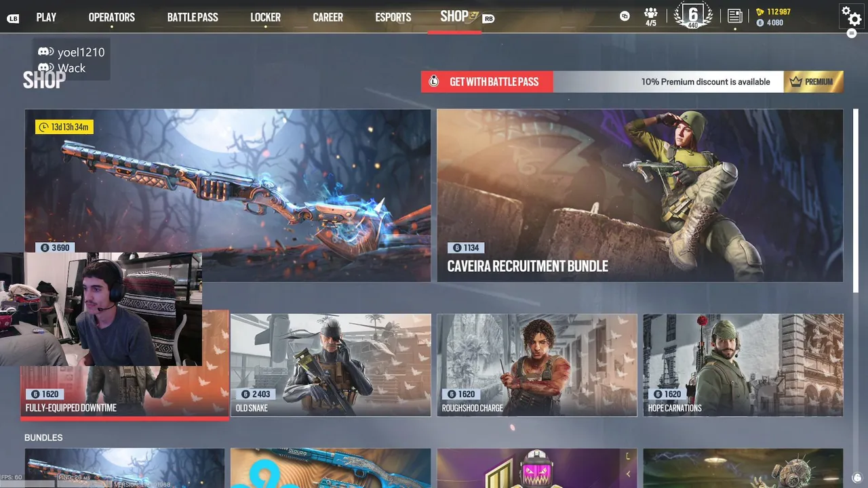The height and width of the screenshot is (488, 868).
Task: Click the 10% Premium discount banner text
Action: [705, 82]
